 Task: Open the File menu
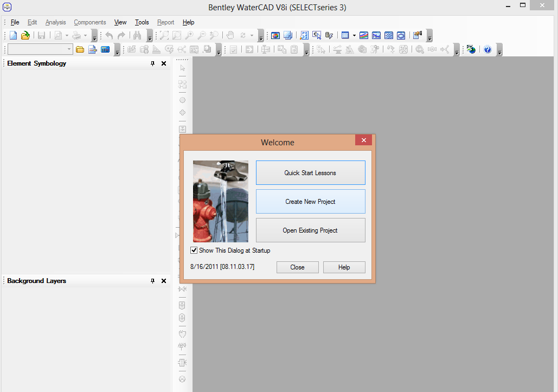click(15, 22)
